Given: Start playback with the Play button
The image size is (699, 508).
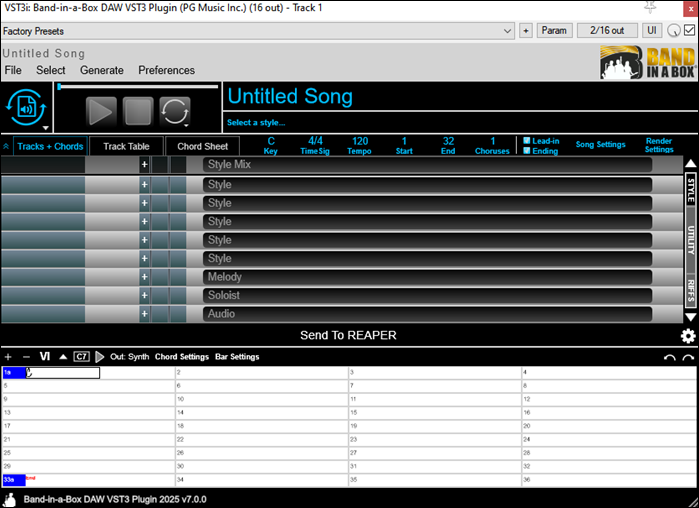Looking at the screenshot, I should 101,111.
